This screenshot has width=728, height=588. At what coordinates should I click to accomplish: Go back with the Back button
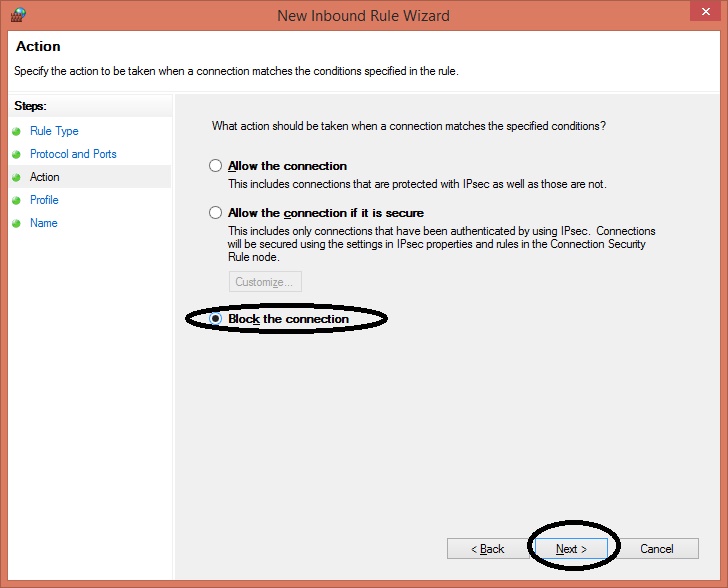pos(488,549)
